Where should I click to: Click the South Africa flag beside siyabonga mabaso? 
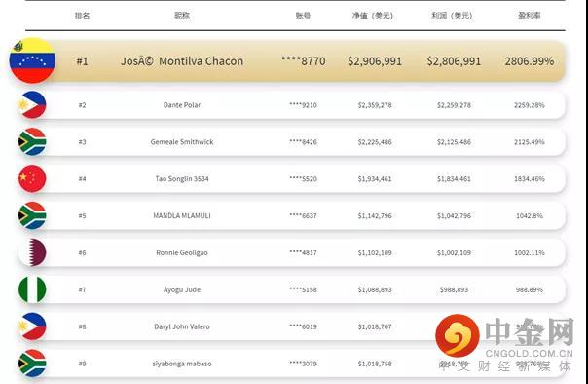32,363
